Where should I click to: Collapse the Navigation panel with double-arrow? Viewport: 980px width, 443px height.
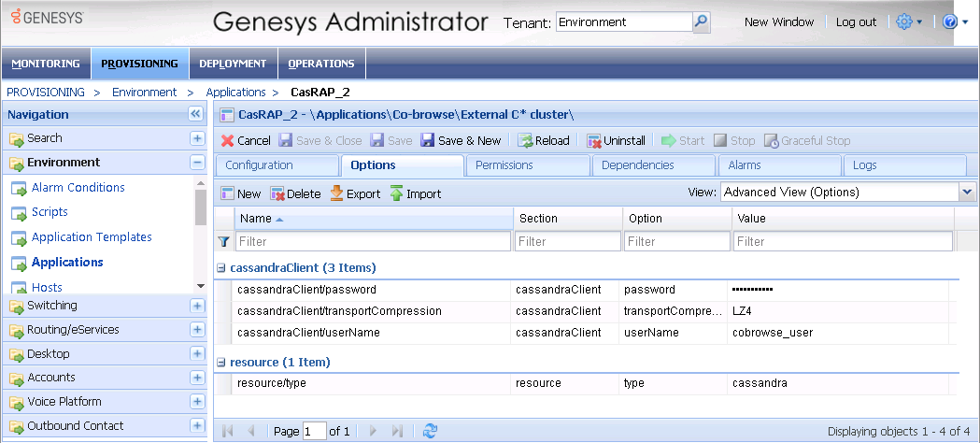pyautogui.click(x=195, y=114)
